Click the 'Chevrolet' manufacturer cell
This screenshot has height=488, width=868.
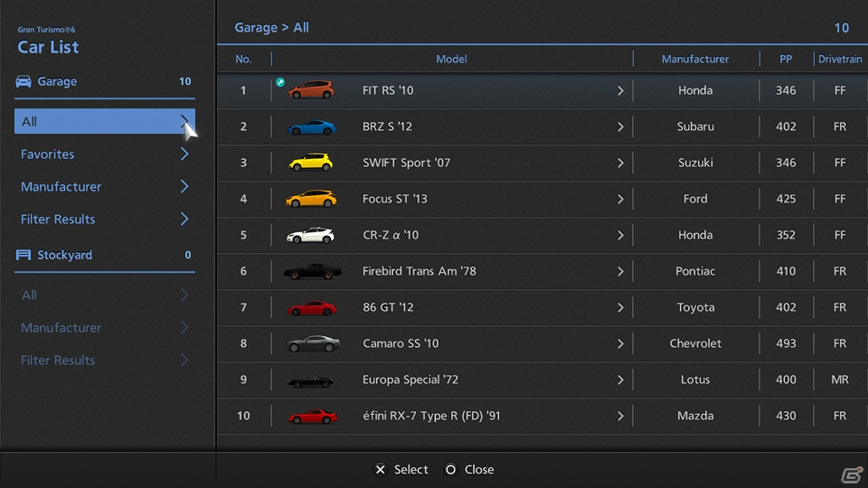pos(695,343)
